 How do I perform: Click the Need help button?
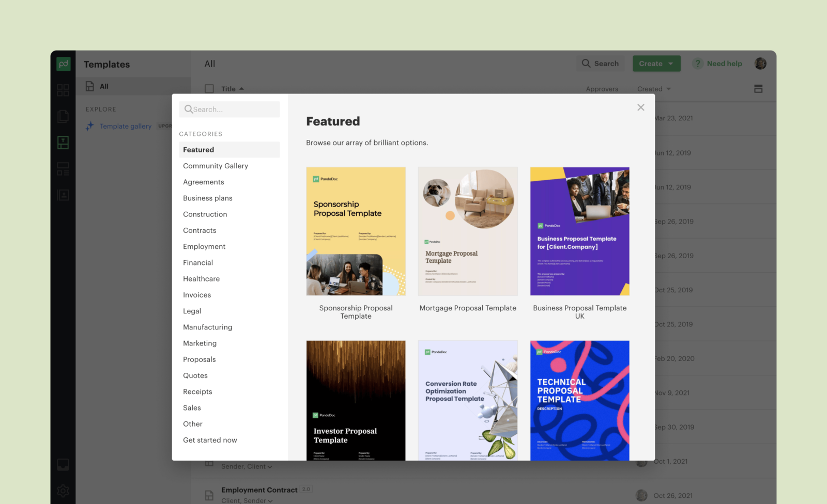click(x=717, y=64)
